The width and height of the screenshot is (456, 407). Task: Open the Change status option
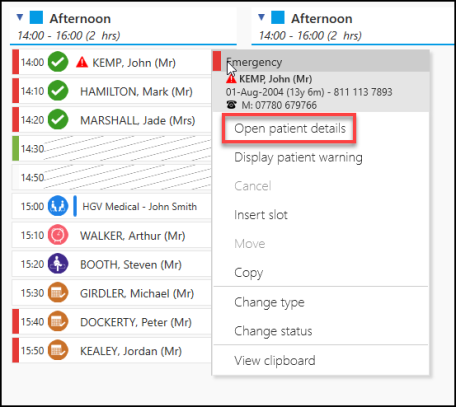[273, 331]
